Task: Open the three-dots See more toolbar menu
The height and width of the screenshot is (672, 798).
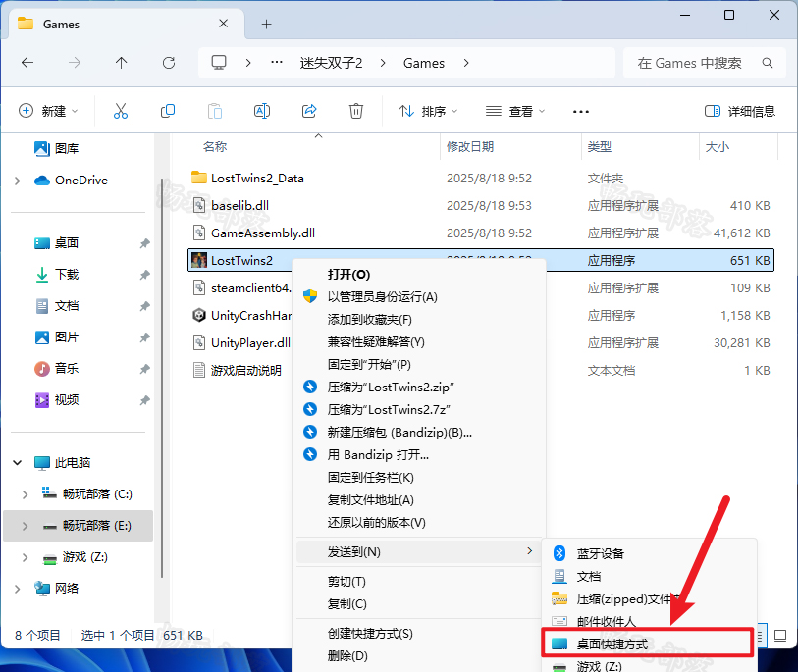Action: [581, 112]
